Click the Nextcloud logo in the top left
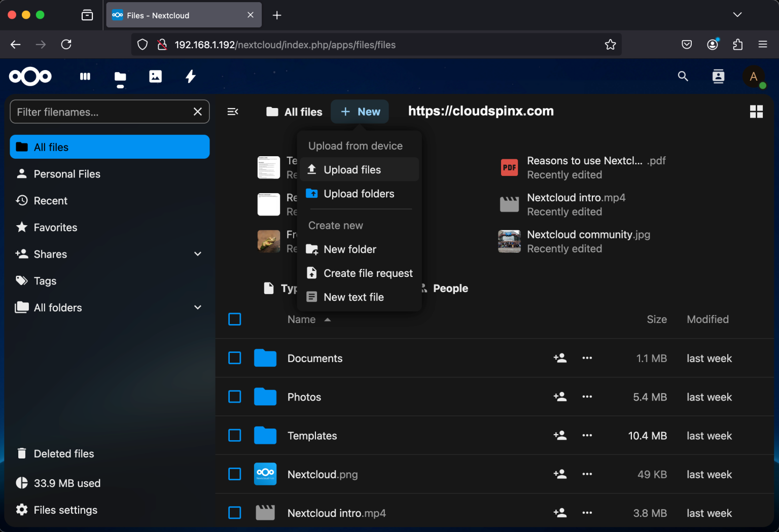The image size is (779, 532). (30, 77)
